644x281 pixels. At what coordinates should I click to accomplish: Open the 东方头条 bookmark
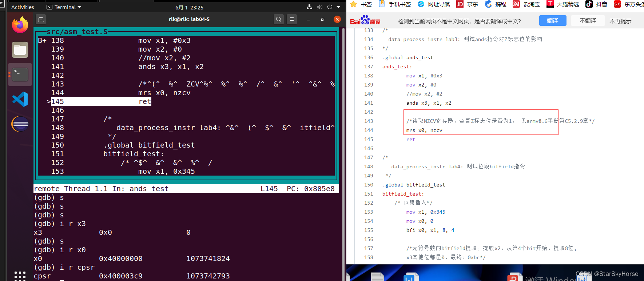click(629, 4)
